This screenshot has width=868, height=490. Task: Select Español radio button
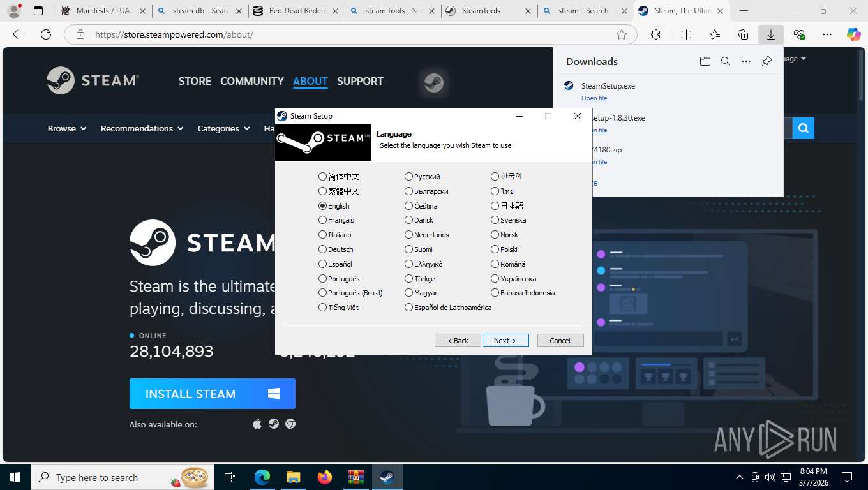click(323, 264)
